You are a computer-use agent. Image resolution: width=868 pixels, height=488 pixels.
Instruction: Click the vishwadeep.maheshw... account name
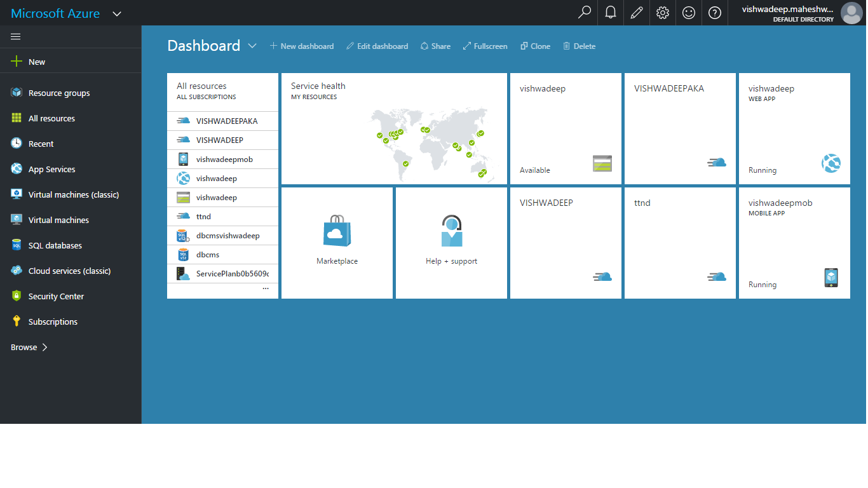(x=788, y=9)
